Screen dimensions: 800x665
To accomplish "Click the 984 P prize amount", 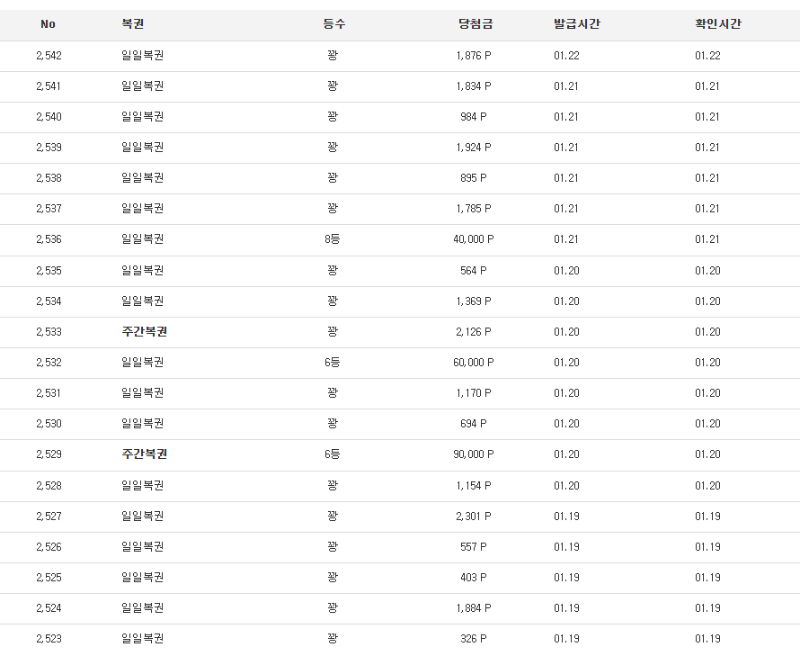I will 473,117.
